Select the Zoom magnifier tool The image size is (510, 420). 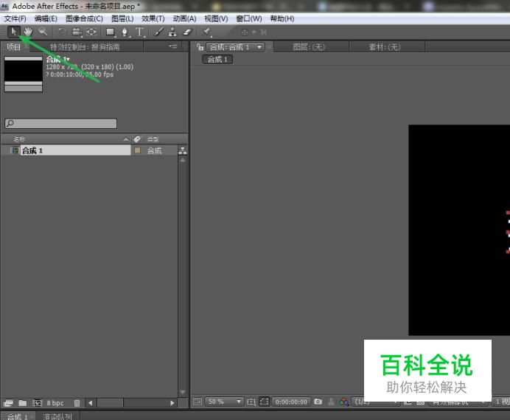point(43,32)
